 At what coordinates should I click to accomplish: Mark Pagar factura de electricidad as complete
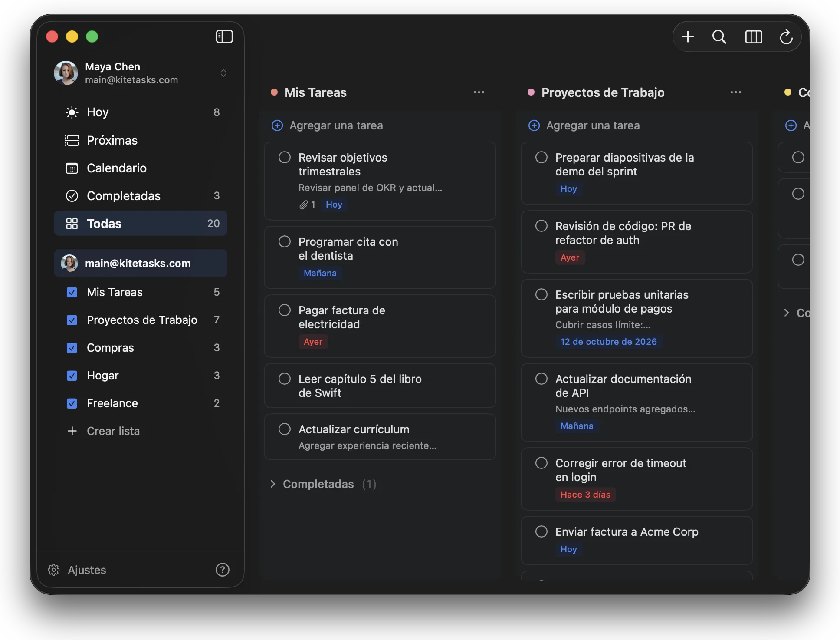[285, 310]
